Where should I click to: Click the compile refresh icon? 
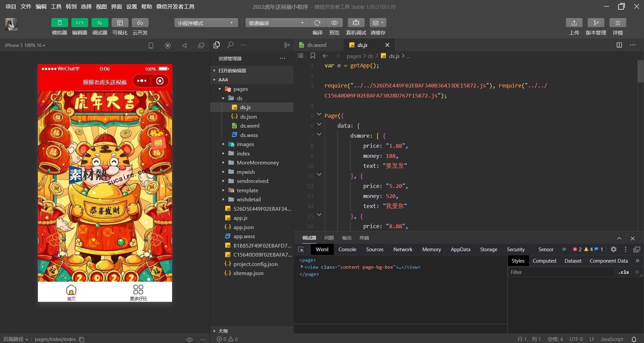317,23
